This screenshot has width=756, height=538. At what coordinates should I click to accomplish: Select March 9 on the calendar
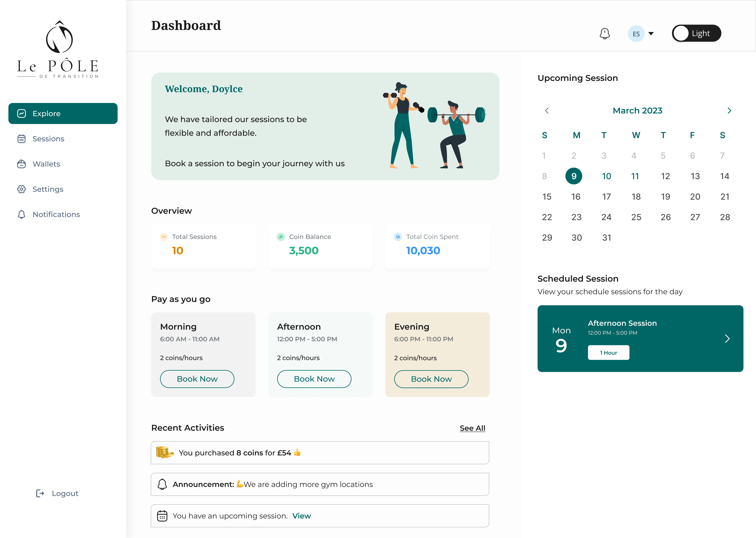tap(574, 176)
